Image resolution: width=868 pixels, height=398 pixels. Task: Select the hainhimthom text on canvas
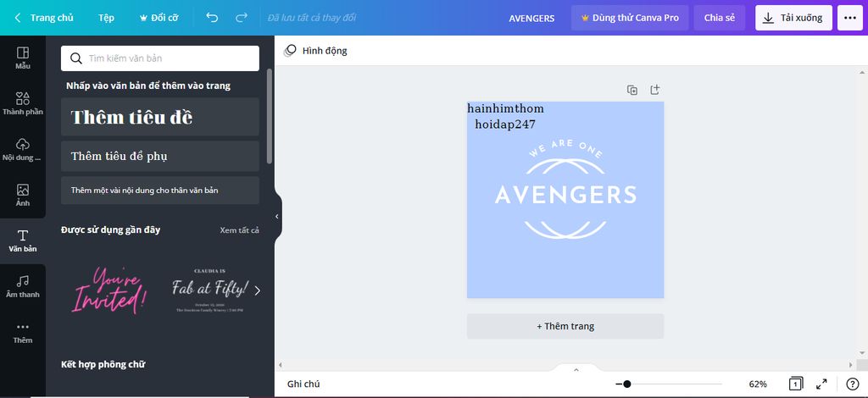[x=505, y=109]
